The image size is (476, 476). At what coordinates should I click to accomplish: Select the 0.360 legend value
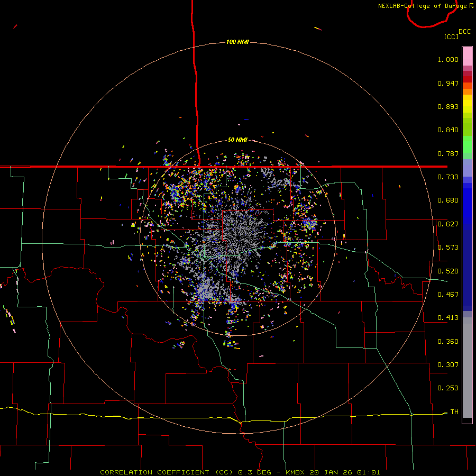(x=448, y=342)
